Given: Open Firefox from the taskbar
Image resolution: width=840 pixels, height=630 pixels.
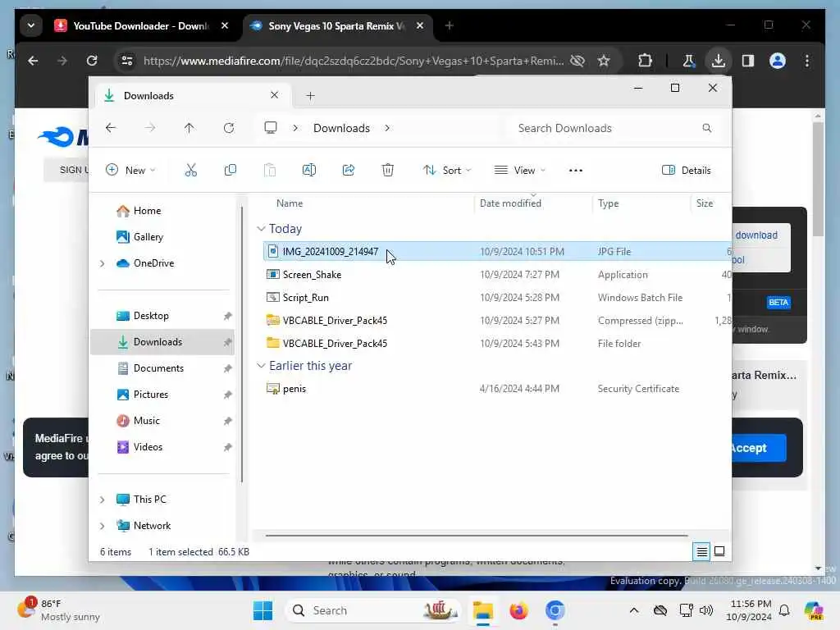Looking at the screenshot, I should coord(518,610).
